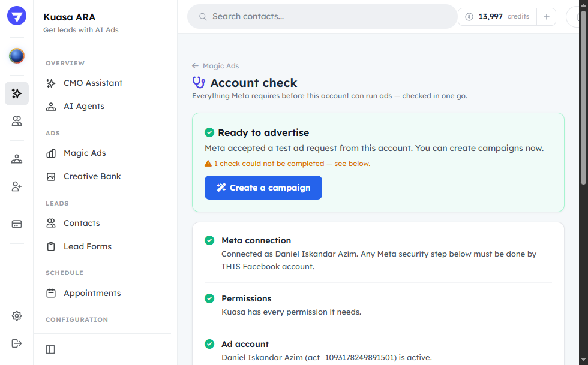
Task: Click 'Kuasa has every permission it needs.'
Action: (x=292, y=312)
